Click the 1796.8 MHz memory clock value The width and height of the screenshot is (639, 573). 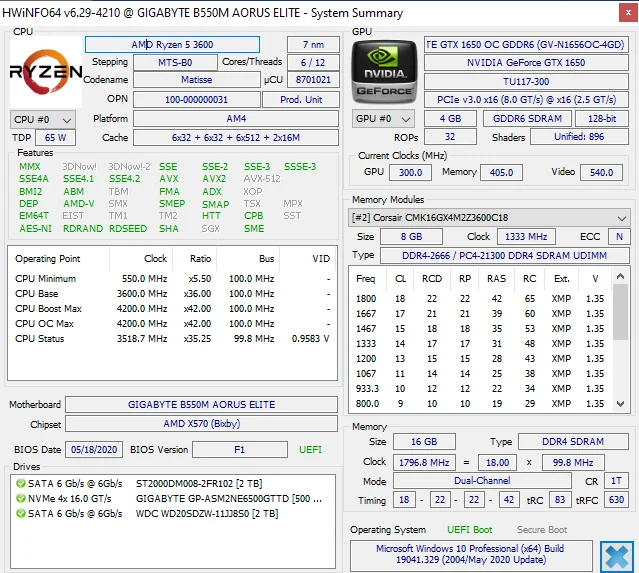424,463
